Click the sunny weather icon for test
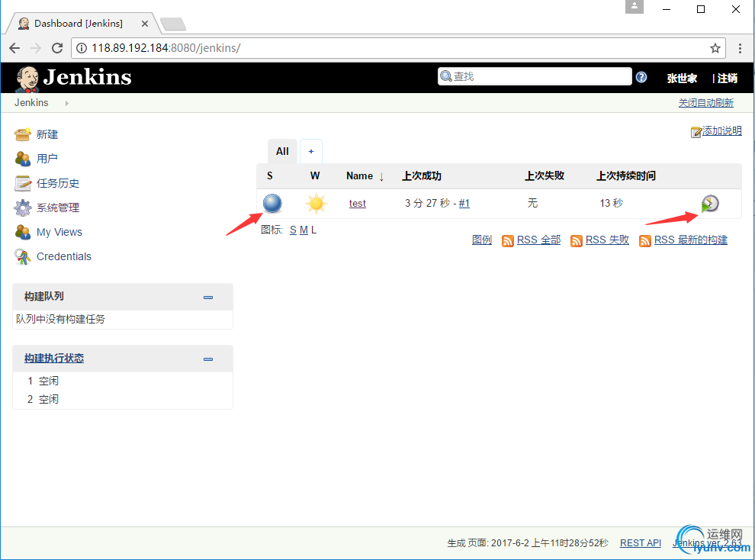The height and width of the screenshot is (560, 755). [x=316, y=203]
